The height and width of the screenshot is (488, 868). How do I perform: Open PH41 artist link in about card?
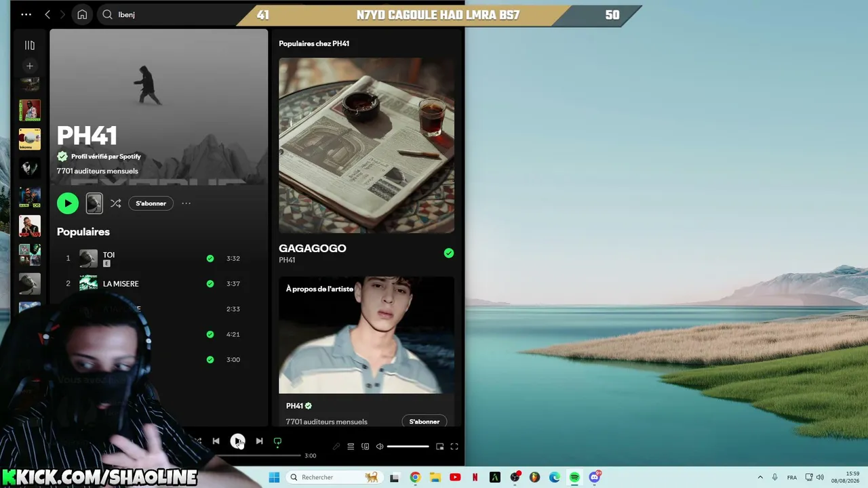point(294,406)
